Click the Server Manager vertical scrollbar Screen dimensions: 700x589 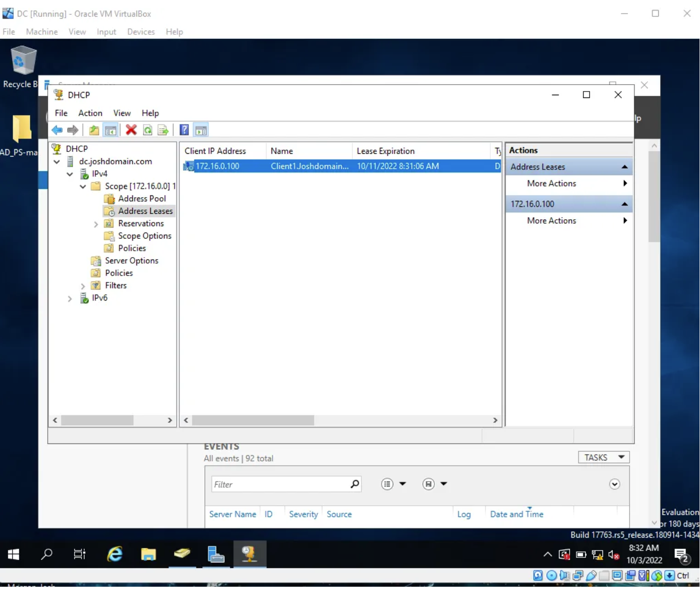coord(654,197)
